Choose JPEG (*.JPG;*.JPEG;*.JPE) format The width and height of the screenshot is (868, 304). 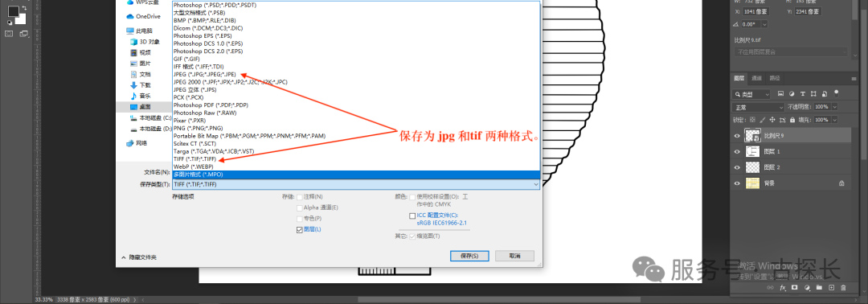pos(205,74)
